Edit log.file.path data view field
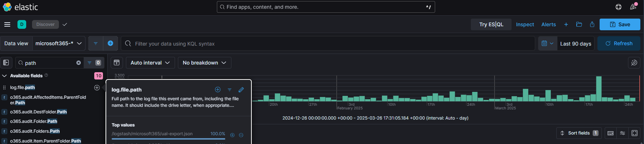644x144 pixels. 241,90
